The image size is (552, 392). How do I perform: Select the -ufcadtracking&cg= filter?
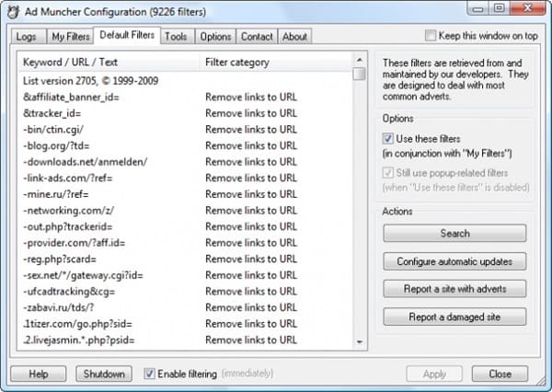click(x=185, y=292)
